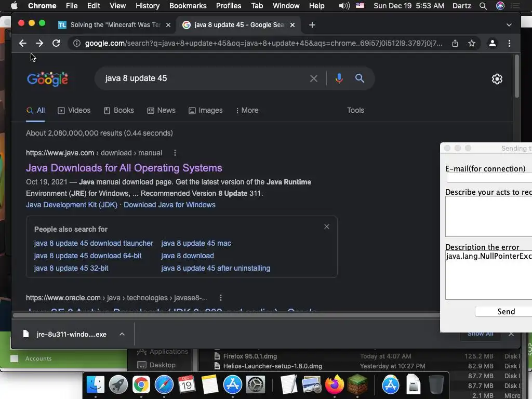Open options for java.com result
Screen dimensions: 532x399
coord(175,153)
